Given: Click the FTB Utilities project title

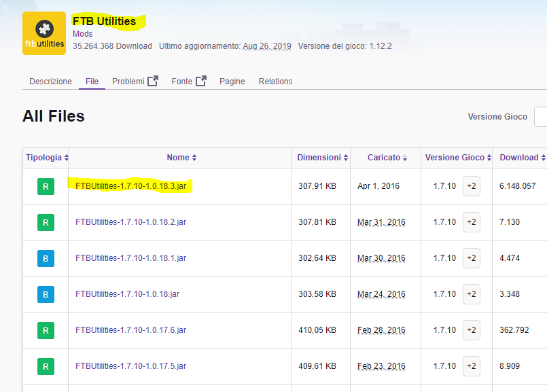Looking at the screenshot, I should click(x=104, y=21).
